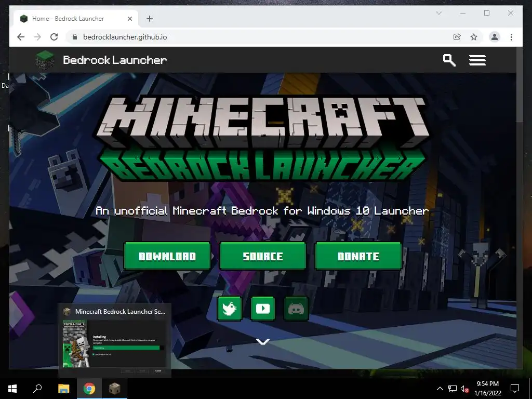Image resolution: width=532 pixels, height=399 pixels.
Task: Open the clock showing 9:54 PM
Action: [x=487, y=389]
